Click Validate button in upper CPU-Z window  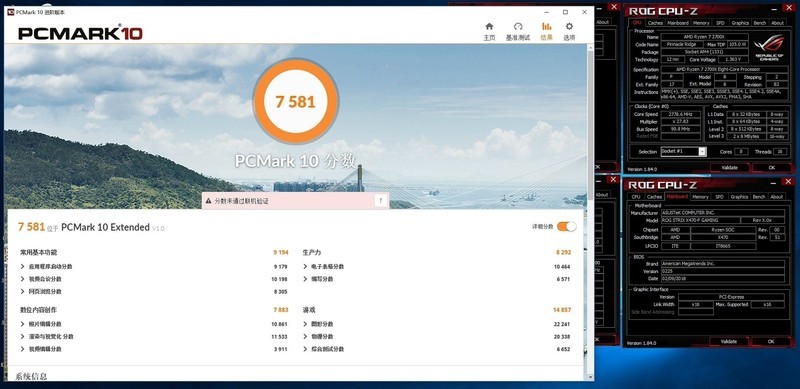tap(730, 167)
